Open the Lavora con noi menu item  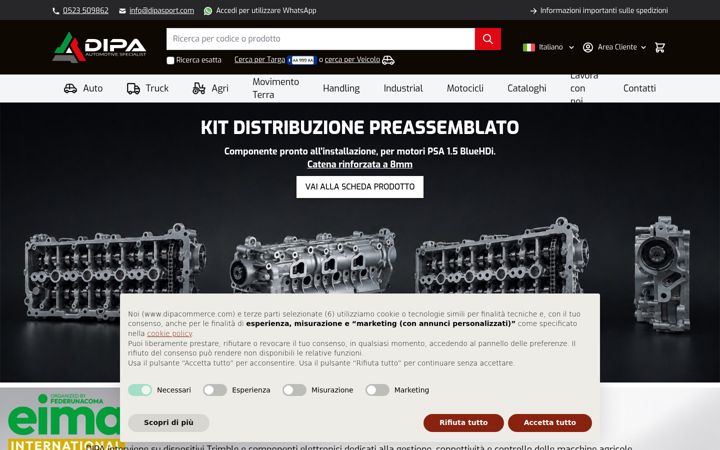click(x=584, y=88)
